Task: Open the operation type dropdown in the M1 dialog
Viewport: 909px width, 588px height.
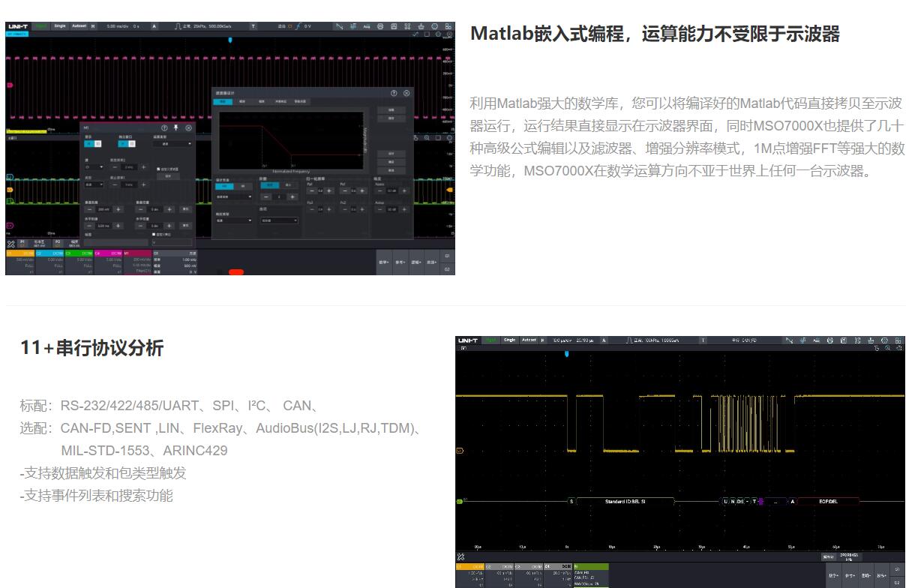Action: (x=172, y=143)
